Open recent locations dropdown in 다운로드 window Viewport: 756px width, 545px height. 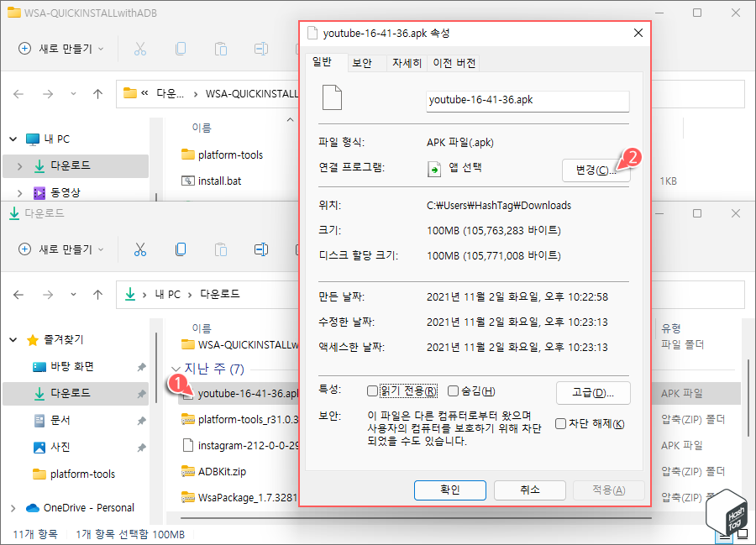[73, 295]
